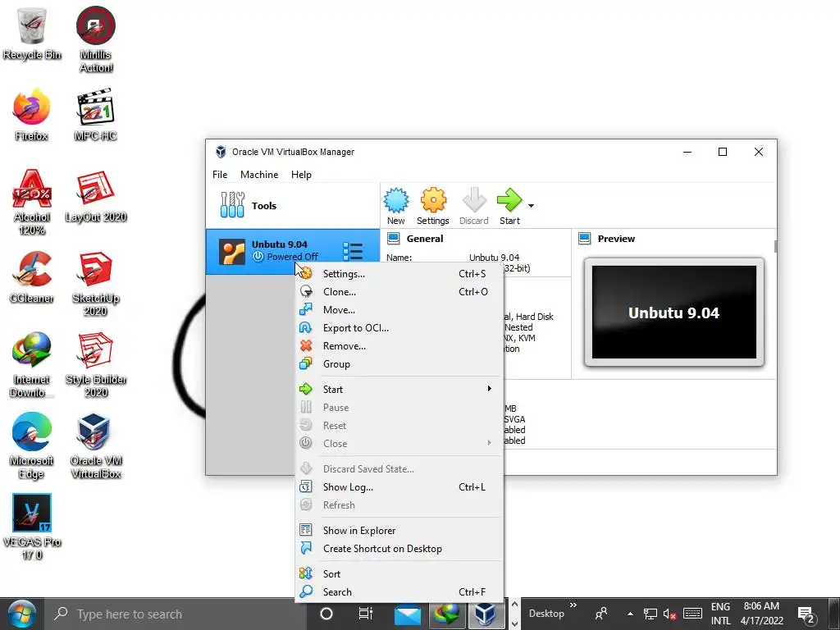Click the ENG INTL language indicator
Image resolution: width=840 pixels, height=630 pixels.
pos(720,614)
